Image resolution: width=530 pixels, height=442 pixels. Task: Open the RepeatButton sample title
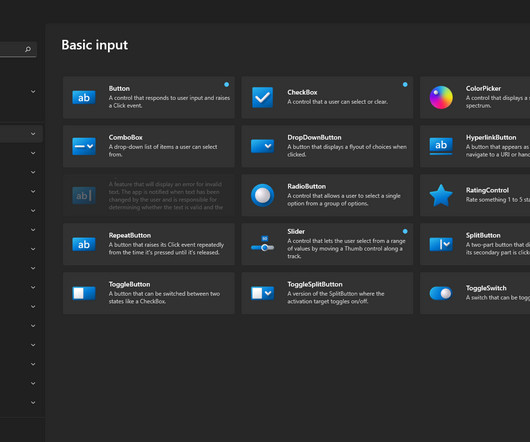coord(130,236)
